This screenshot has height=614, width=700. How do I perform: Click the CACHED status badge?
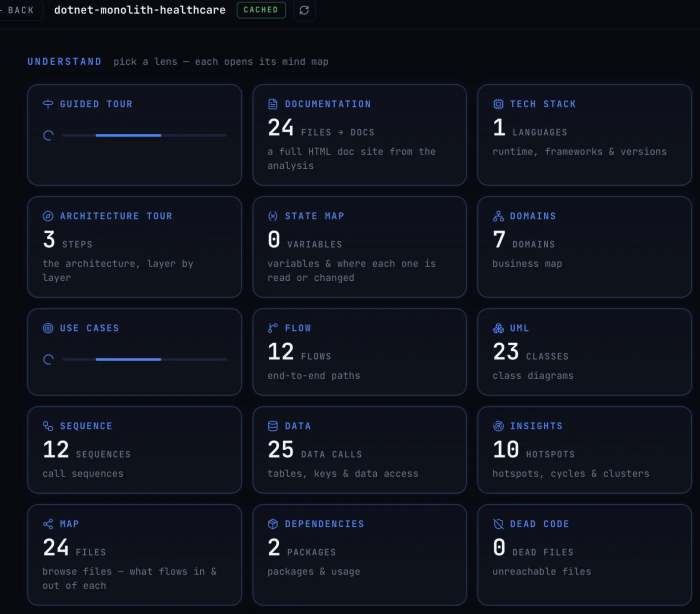(261, 10)
